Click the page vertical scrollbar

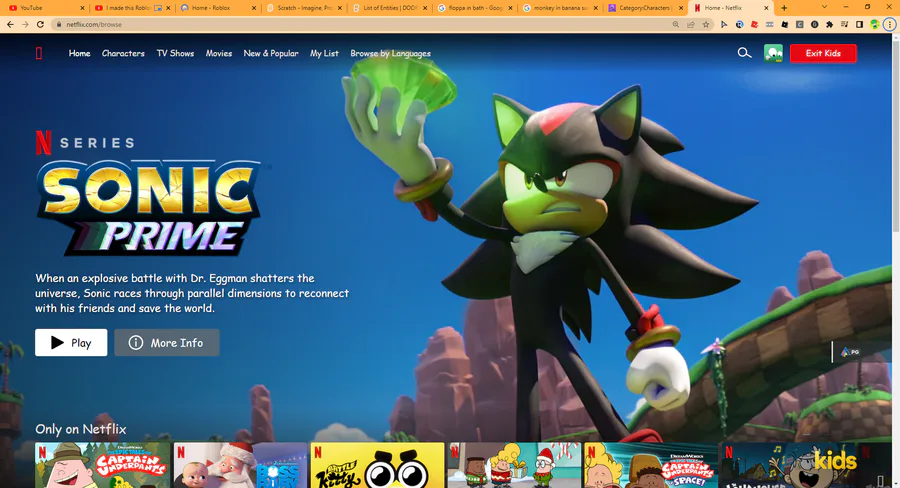click(895, 138)
